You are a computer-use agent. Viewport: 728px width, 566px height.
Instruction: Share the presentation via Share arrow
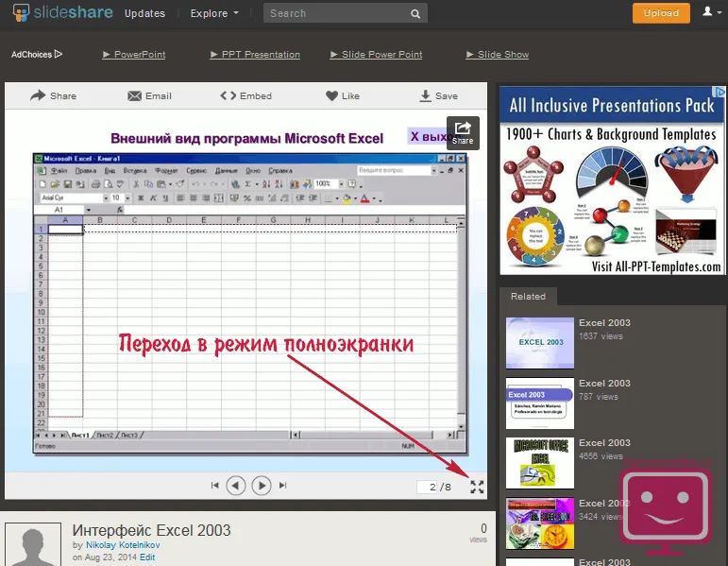tap(54, 95)
